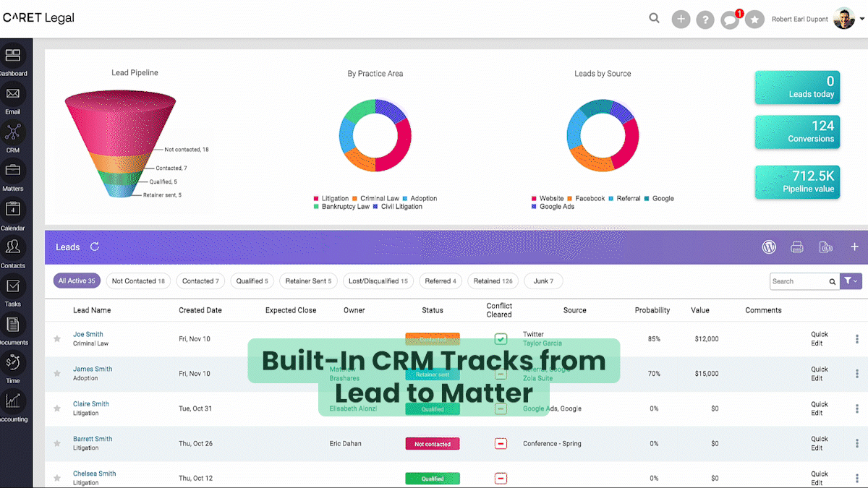Click the leads Search input field
The height and width of the screenshot is (488, 868).
click(798, 281)
